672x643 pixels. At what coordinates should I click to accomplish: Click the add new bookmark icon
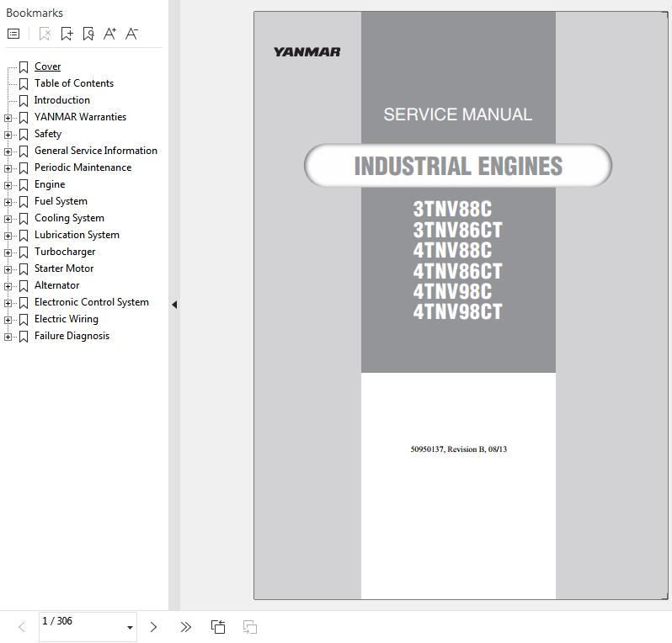67,34
